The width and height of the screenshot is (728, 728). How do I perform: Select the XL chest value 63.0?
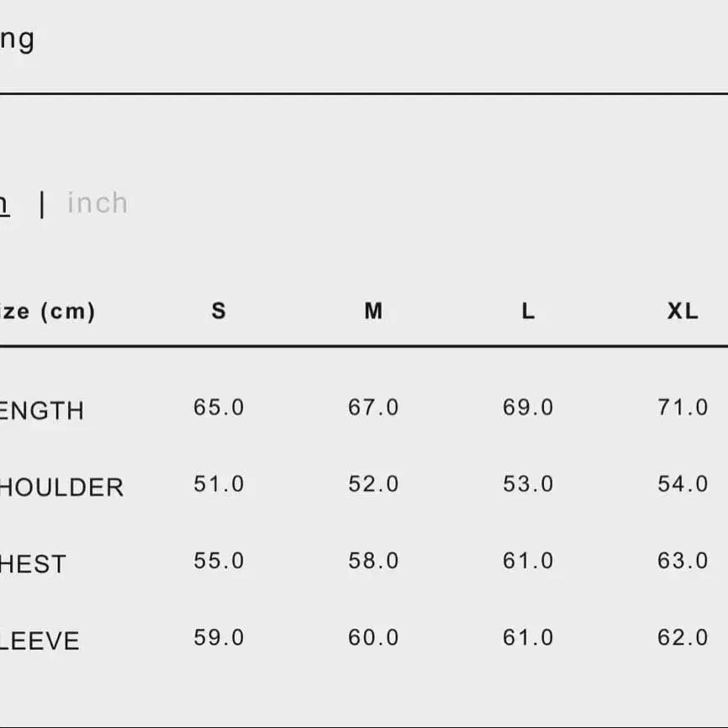click(683, 561)
